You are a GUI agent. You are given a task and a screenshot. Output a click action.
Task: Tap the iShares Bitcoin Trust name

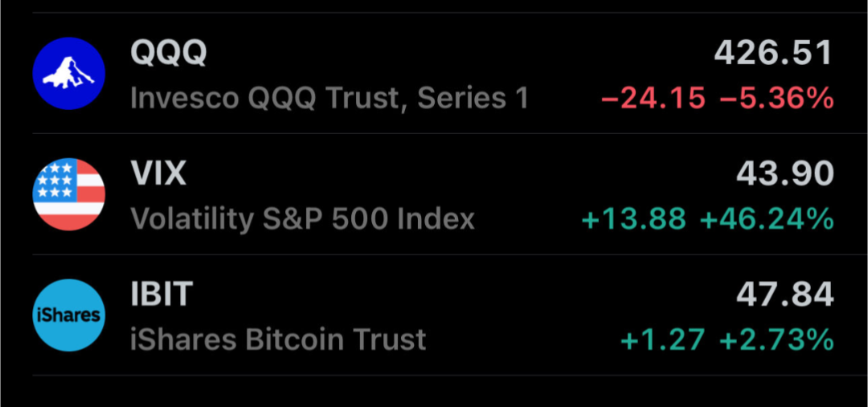[x=278, y=340]
